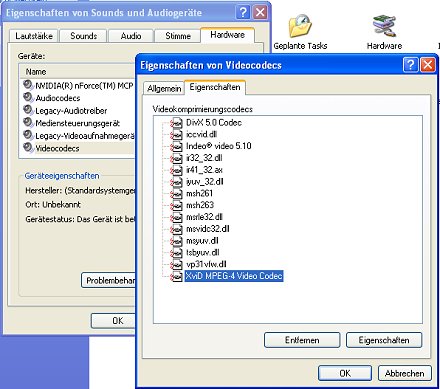
Task: Open the Sounds tab
Action: click(x=83, y=36)
